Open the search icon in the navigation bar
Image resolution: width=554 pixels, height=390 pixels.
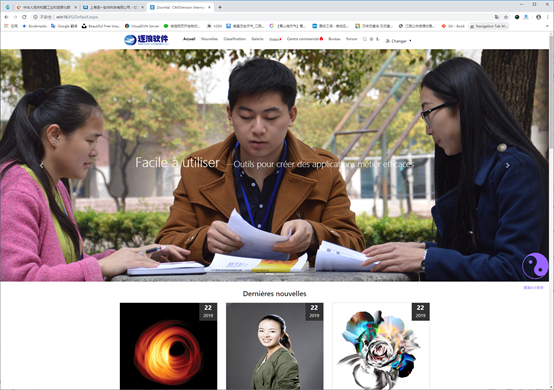click(x=365, y=39)
